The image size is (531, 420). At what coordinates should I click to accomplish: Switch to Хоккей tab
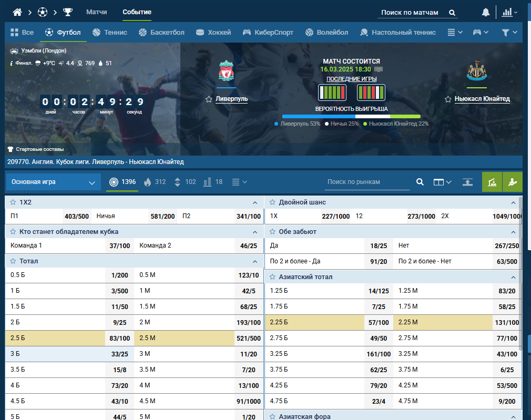[x=213, y=32]
